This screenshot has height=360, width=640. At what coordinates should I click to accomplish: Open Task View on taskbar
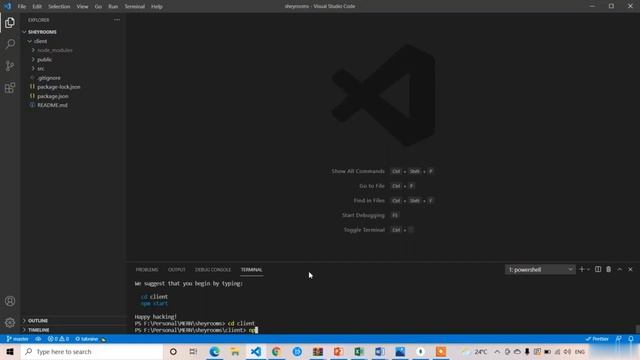[193, 351]
